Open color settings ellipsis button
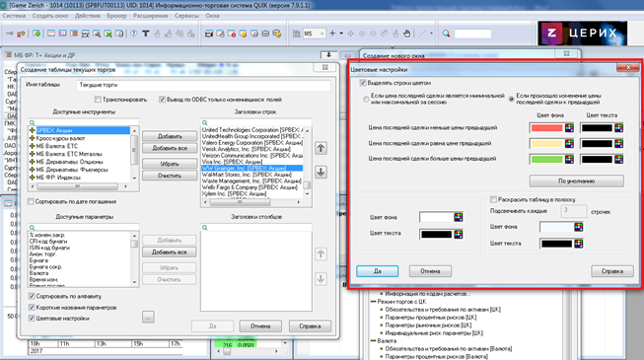The height and width of the screenshot is (360, 644). pyautogui.click(x=148, y=318)
